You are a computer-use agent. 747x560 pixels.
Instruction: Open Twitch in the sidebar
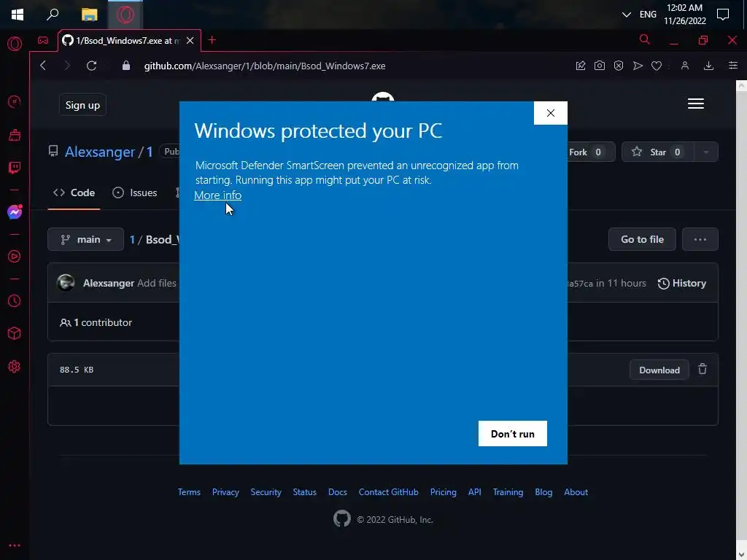pos(15,168)
